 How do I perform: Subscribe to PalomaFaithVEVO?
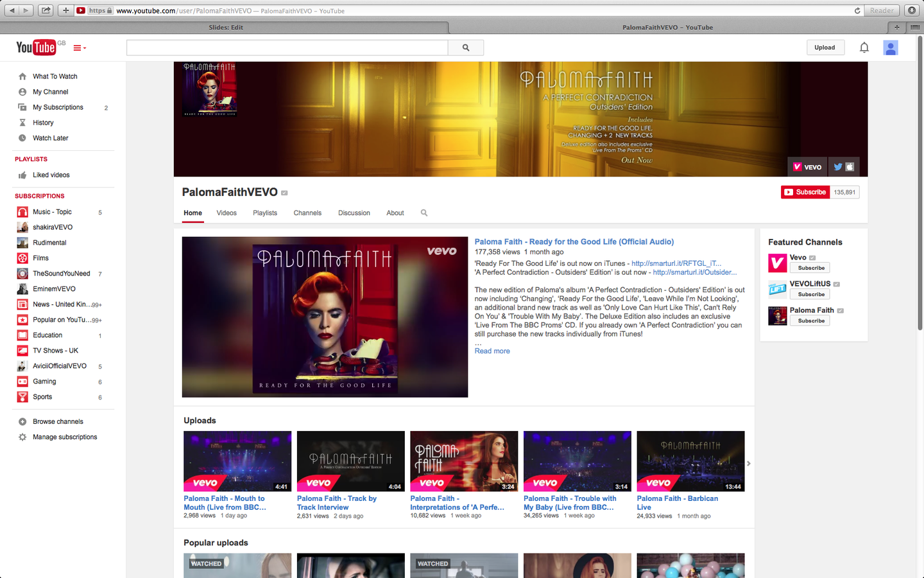tap(805, 192)
